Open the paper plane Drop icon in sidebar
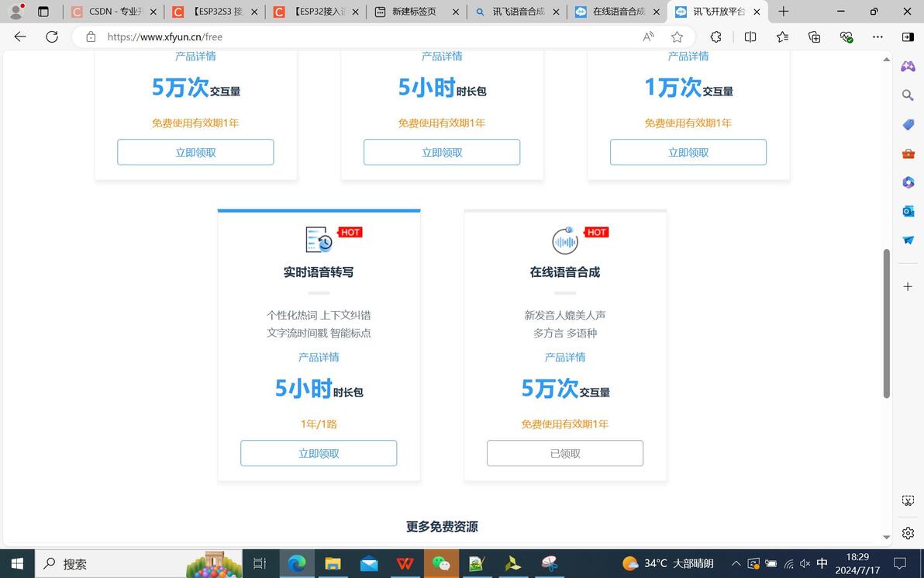924x578 pixels. pyautogui.click(x=908, y=240)
